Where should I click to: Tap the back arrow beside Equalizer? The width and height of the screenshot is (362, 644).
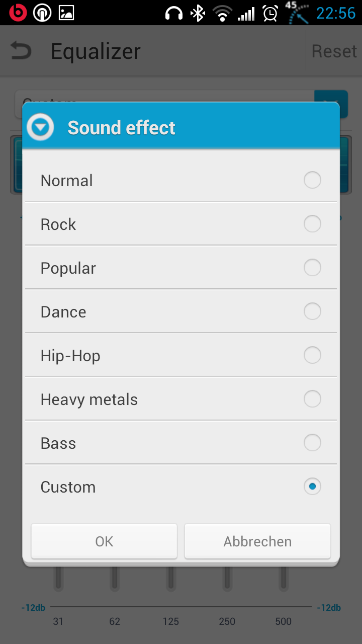21,51
